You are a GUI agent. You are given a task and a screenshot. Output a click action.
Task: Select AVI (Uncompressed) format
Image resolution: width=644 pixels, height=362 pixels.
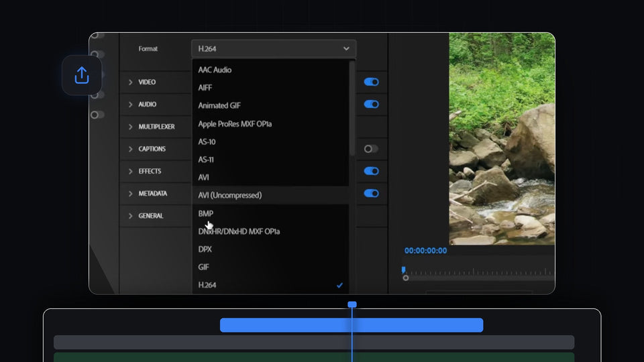point(270,195)
